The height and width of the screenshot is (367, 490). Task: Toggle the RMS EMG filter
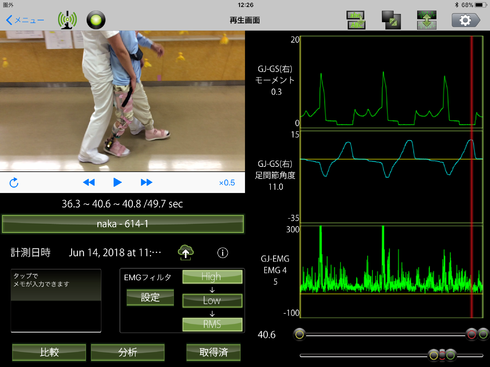click(x=212, y=324)
